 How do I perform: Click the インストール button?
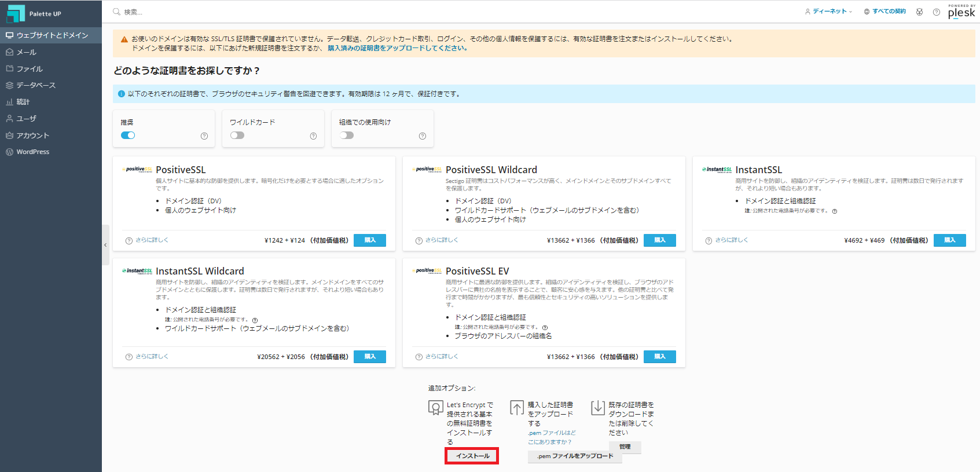[472, 456]
